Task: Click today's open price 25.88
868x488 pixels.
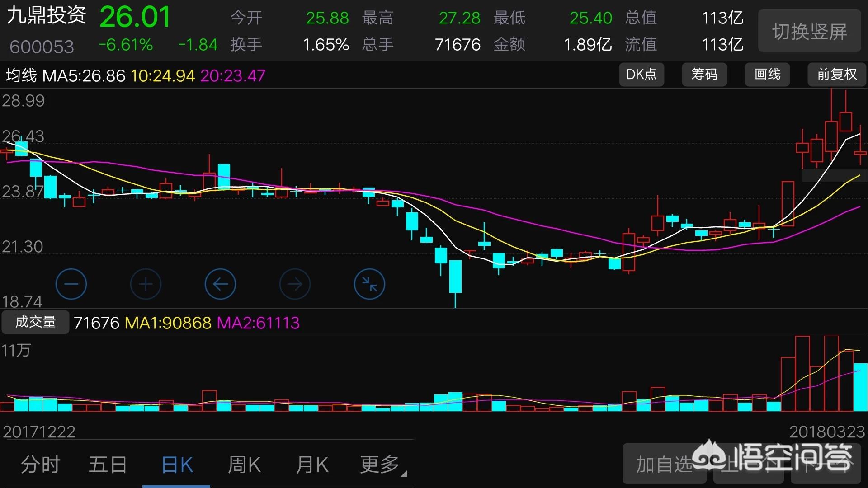Action: [327, 18]
